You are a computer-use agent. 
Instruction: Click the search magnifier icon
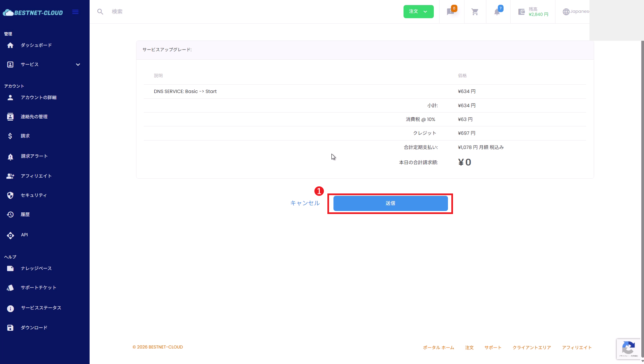pyautogui.click(x=100, y=12)
